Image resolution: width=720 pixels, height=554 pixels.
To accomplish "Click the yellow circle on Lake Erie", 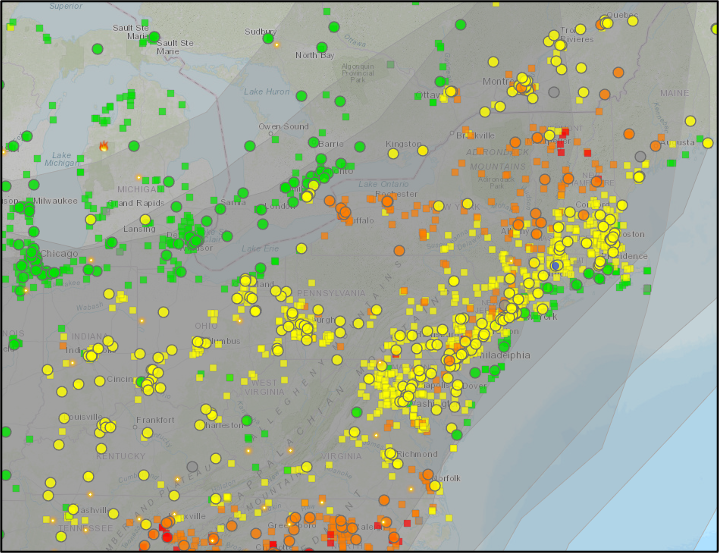I will (300, 248).
